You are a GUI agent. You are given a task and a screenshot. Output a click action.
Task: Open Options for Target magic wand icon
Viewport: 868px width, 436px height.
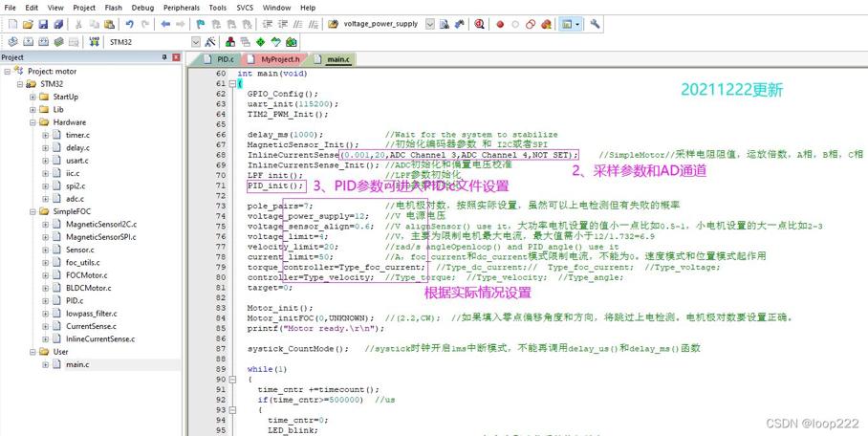(x=210, y=42)
